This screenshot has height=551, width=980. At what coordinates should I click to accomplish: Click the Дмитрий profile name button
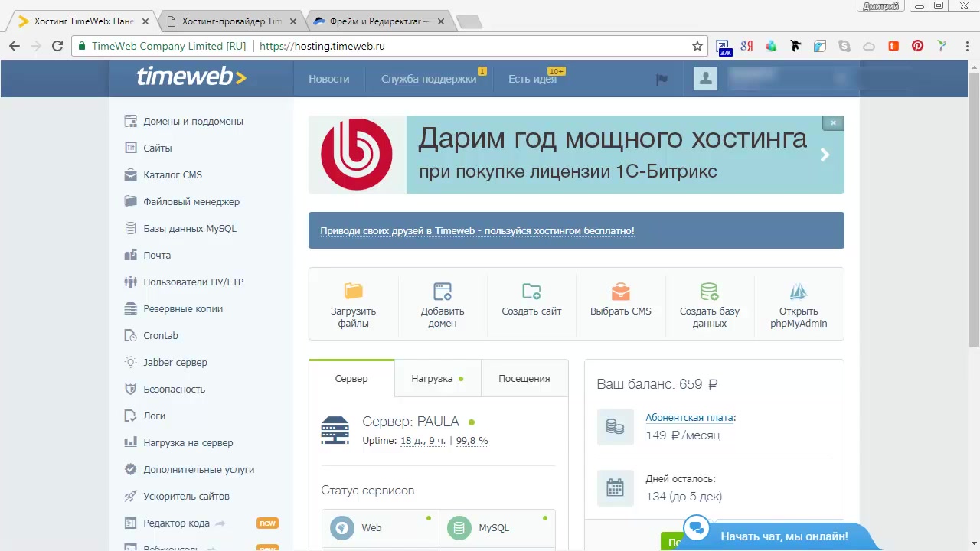tap(880, 6)
